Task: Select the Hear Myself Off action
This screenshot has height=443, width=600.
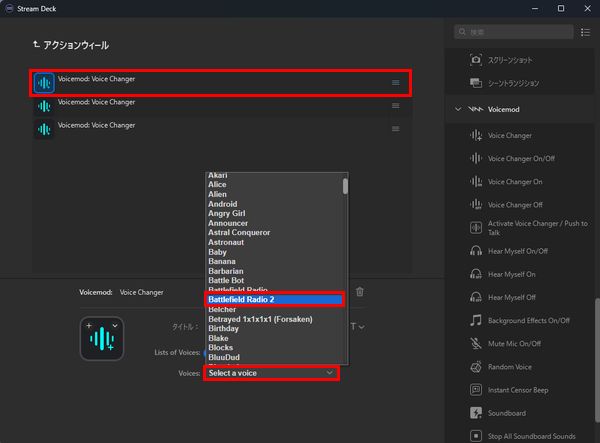Action: tap(511, 297)
